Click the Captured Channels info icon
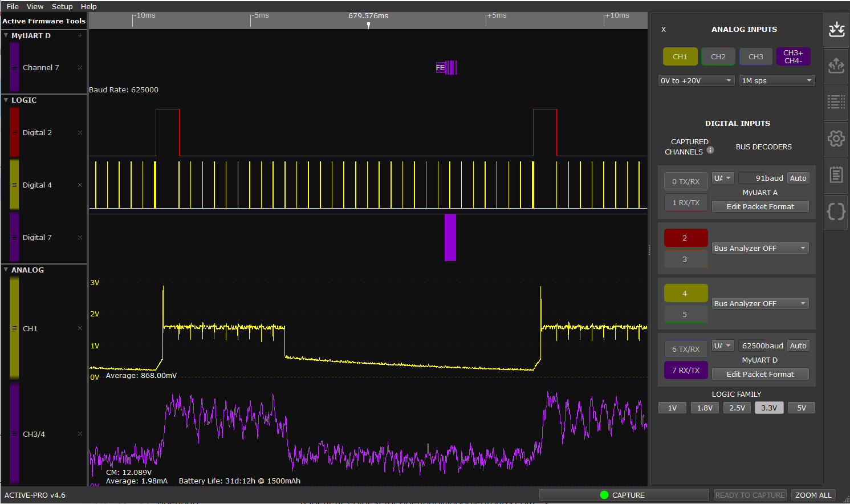Viewport: 850px width, 504px height. click(x=710, y=150)
